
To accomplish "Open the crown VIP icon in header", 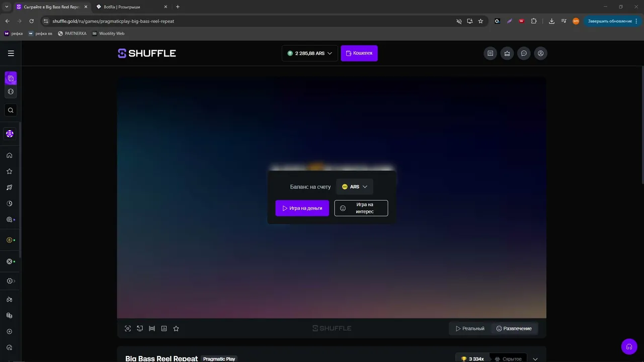I will point(507,53).
